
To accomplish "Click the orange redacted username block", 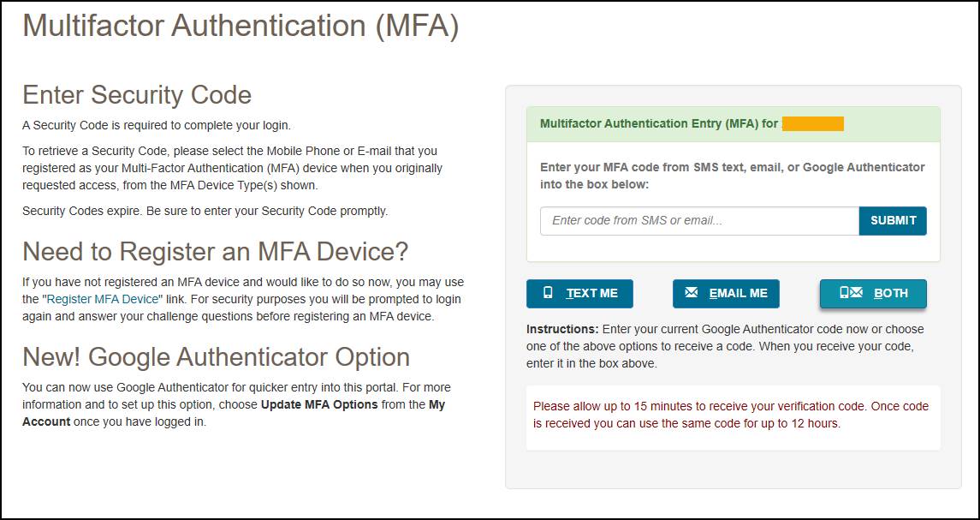I will point(813,124).
